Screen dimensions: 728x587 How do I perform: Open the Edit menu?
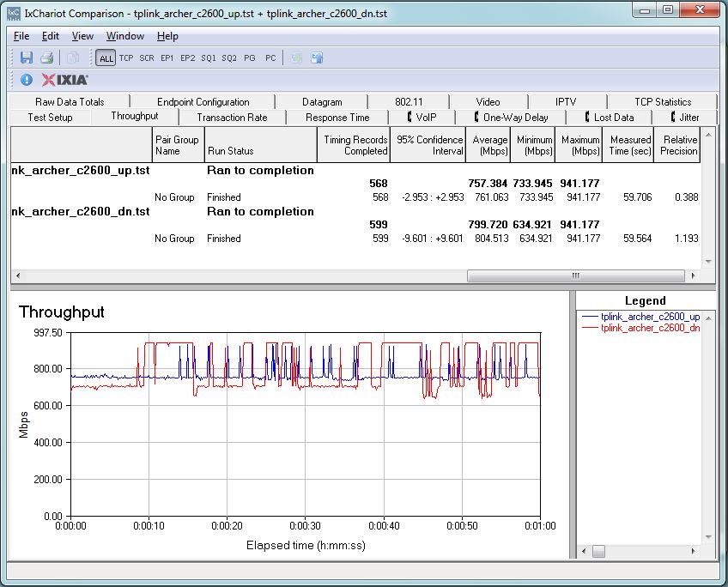tap(50, 36)
